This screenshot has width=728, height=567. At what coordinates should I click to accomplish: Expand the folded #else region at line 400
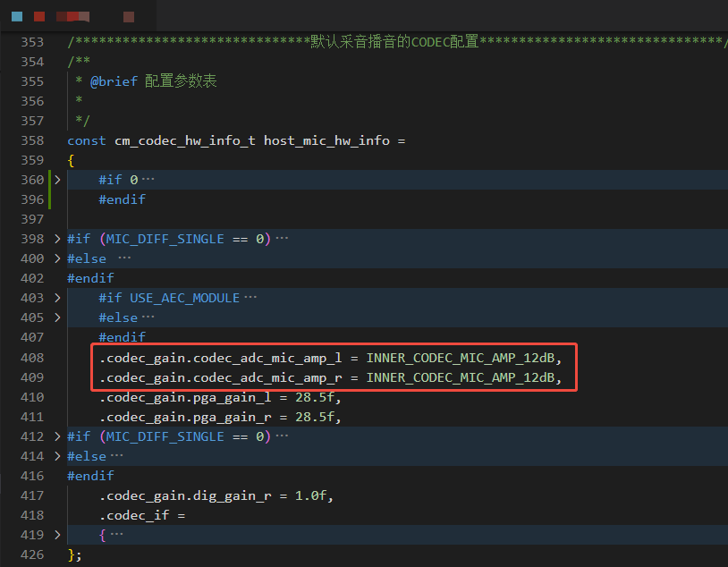[58, 258]
